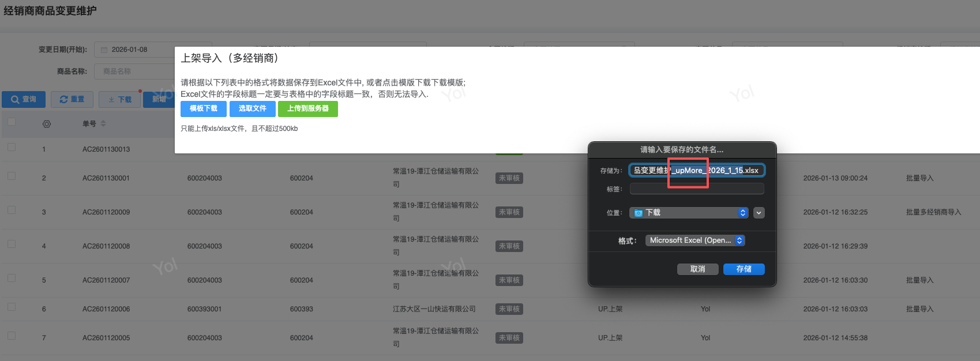
Task: Click the 存储为 filename input field
Action: (697, 170)
